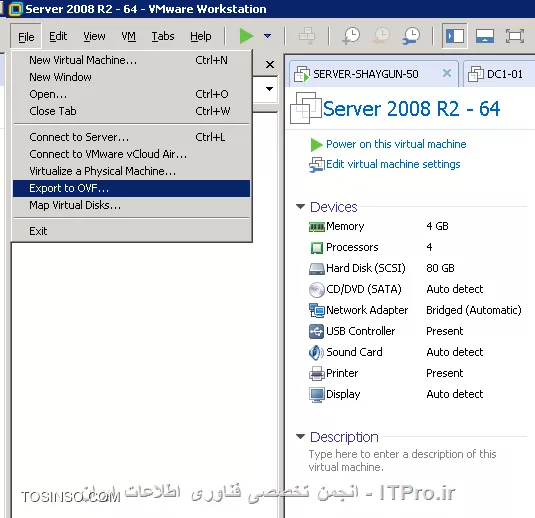Click the 80 GB hard disk value

tap(440, 269)
